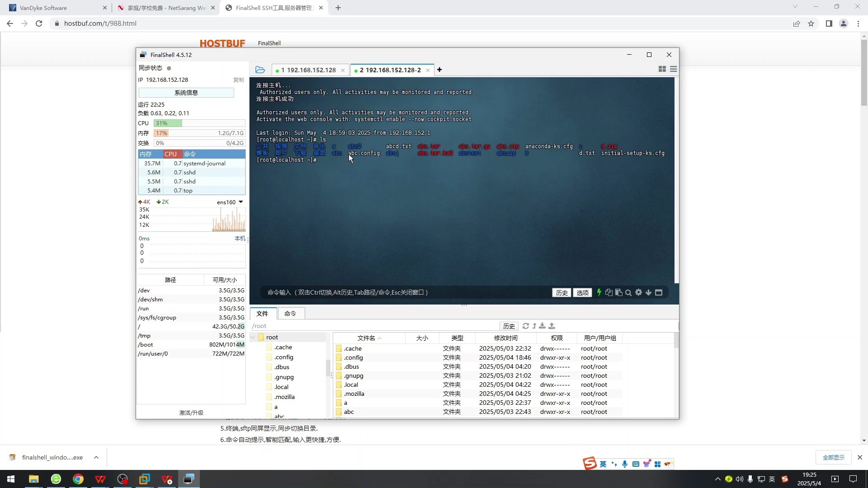Screen dimensions: 868x488
Task: Click 文件名 column header sort arrow
Action: (x=380, y=338)
